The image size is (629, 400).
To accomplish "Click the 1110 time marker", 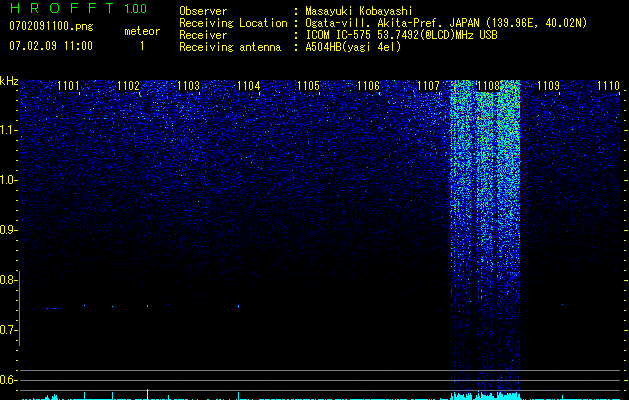I will (x=608, y=85).
